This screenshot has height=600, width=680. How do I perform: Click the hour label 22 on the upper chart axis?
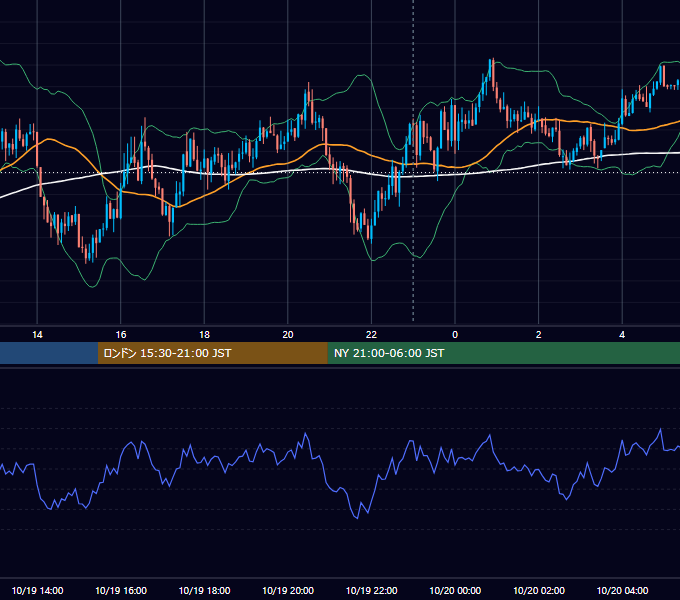coord(371,335)
